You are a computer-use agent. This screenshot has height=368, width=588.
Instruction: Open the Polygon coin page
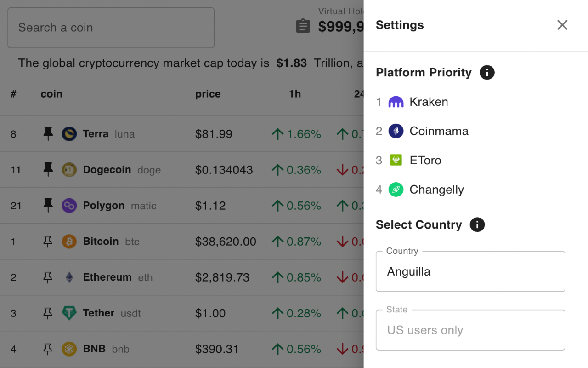click(x=103, y=206)
